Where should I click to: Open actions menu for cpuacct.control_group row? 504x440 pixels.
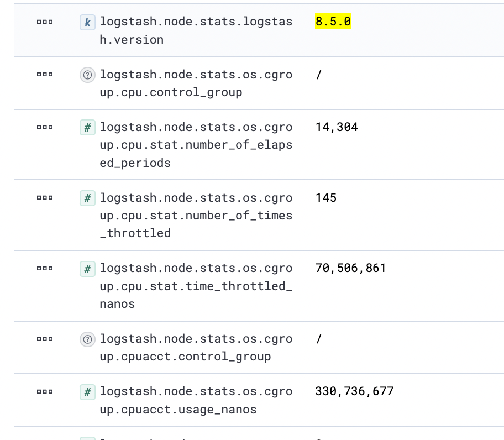point(45,339)
